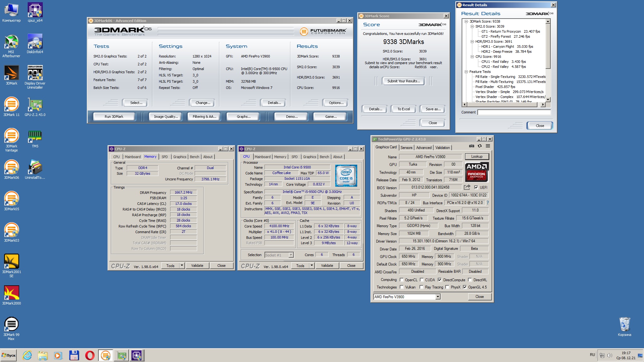
Task: Switch to the SPD tab in the left CPU-Z window
Action: click(164, 157)
